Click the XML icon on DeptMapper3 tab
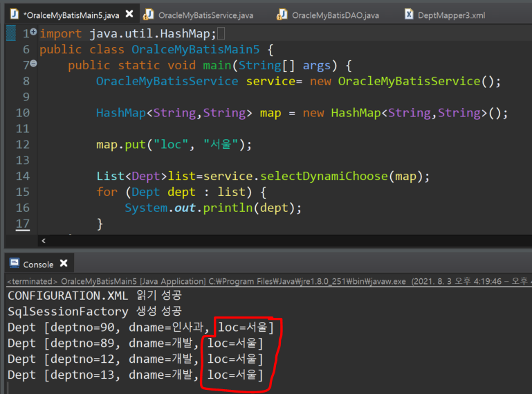 (409, 15)
